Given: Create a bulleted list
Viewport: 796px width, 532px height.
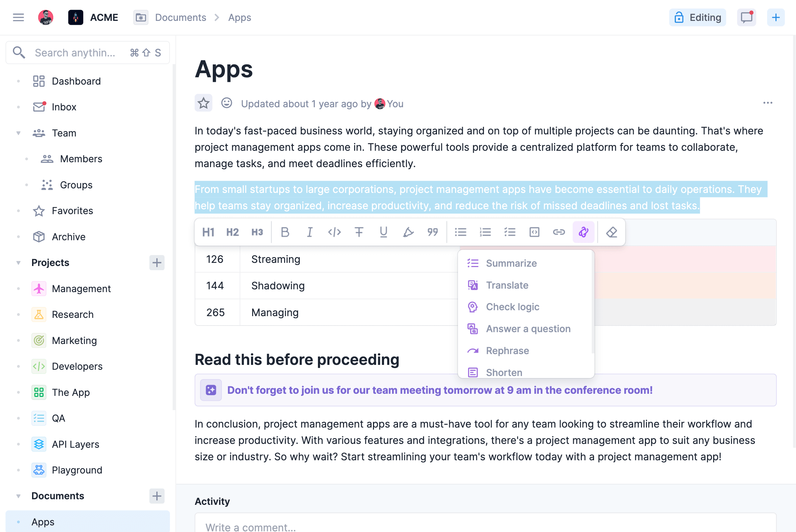Looking at the screenshot, I should (461, 232).
